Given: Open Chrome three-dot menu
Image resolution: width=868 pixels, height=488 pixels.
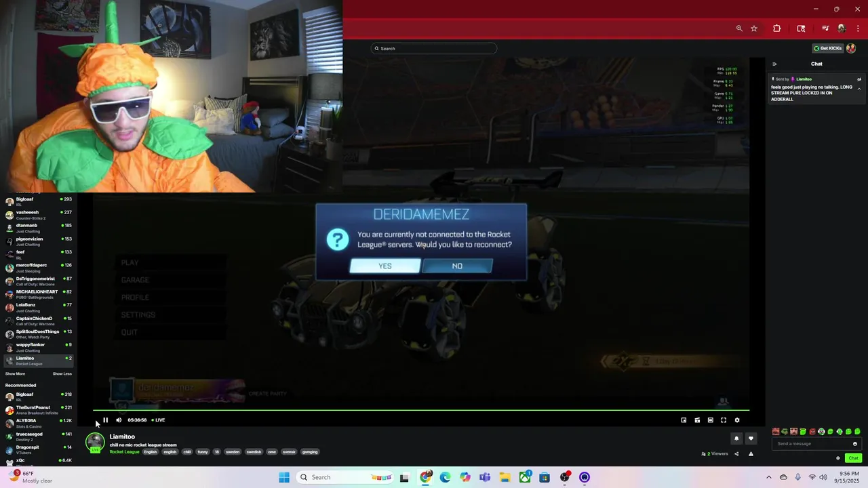Looking at the screenshot, I should click(858, 28).
